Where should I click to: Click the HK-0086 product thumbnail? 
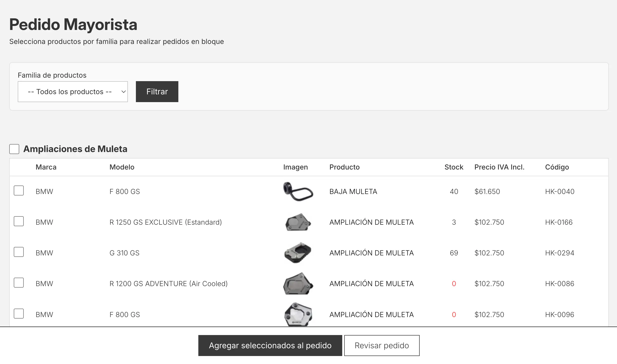pyautogui.click(x=298, y=284)
